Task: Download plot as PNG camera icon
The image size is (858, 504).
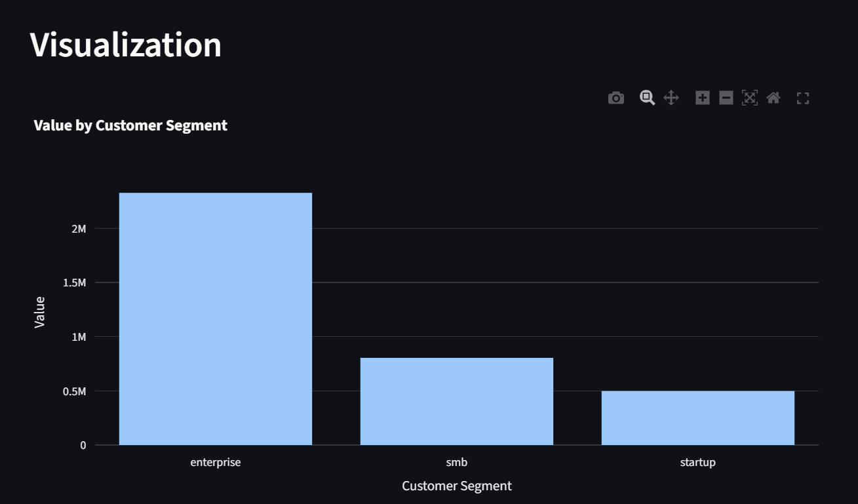Action: coord(616,98)
